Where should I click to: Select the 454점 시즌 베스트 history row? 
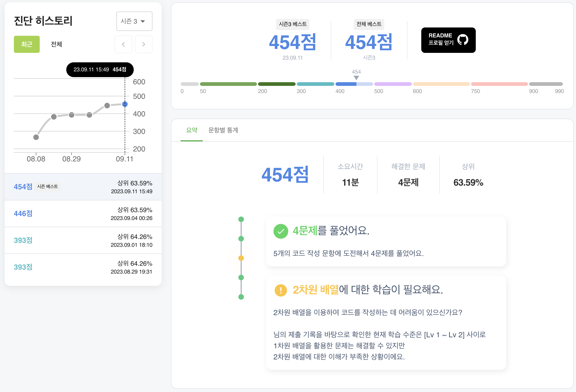pyautogui.click(x=83, y=187)
